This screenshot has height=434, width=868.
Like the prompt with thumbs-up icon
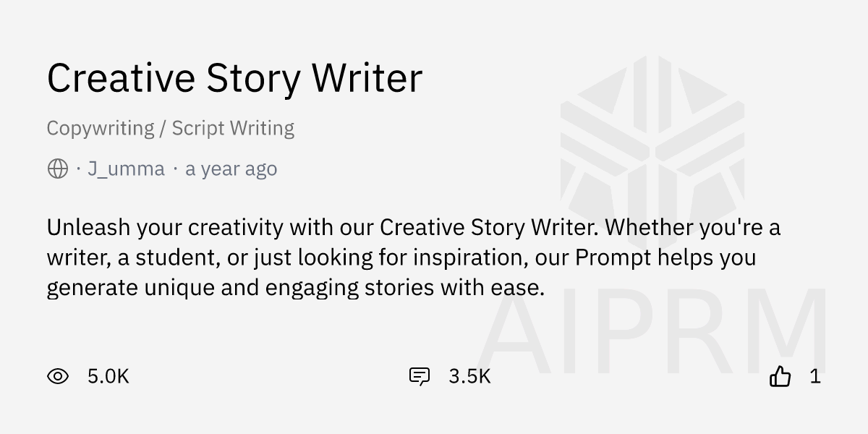click(x=780, y=376)
